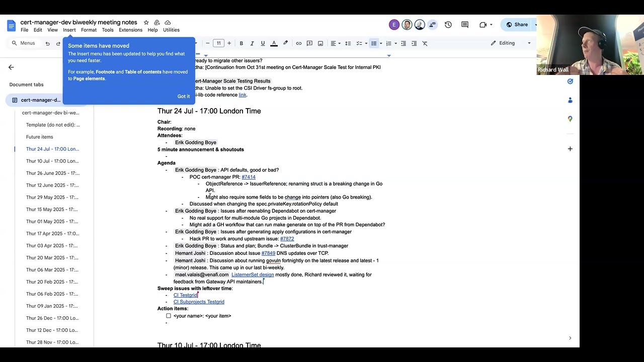644x362 pixels.
Task: Open the File menu
Action: coord(24,30)
